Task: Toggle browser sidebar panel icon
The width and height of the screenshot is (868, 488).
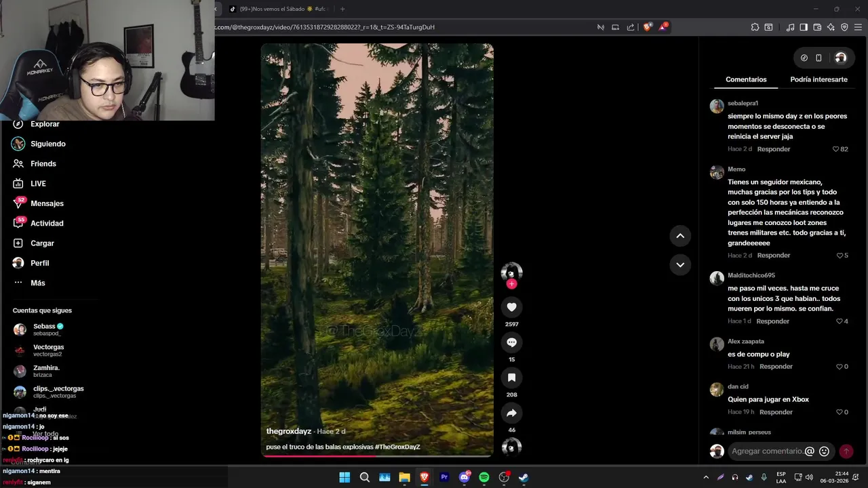Action: pos(804,27)
